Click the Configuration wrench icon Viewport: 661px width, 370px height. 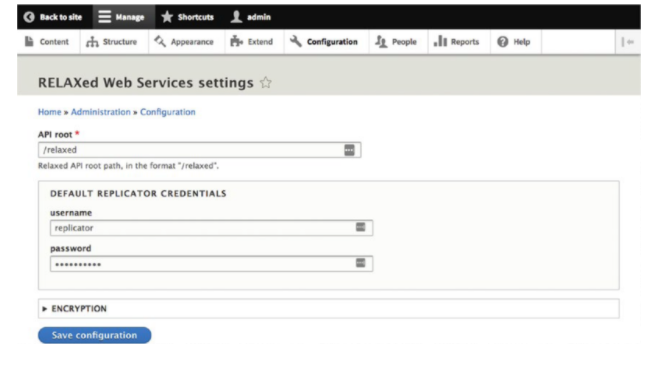coord(296,41)
